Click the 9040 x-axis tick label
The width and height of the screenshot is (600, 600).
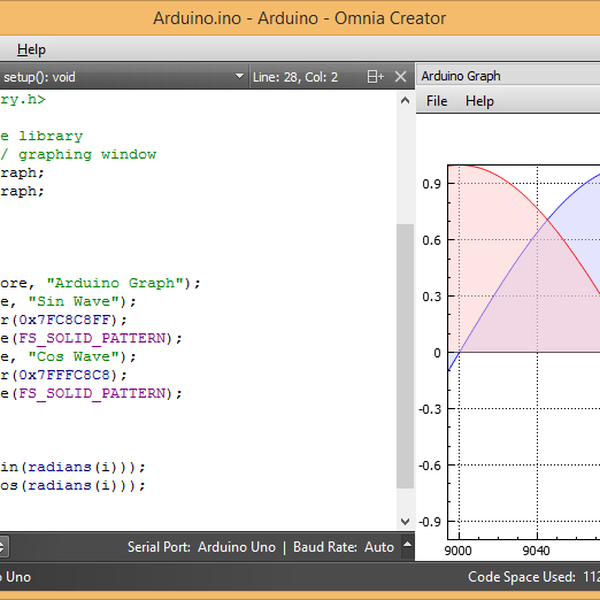538,549
